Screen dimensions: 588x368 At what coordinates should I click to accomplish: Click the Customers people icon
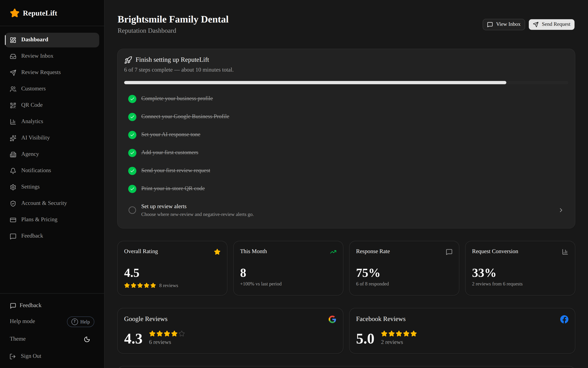click(13, 89)
